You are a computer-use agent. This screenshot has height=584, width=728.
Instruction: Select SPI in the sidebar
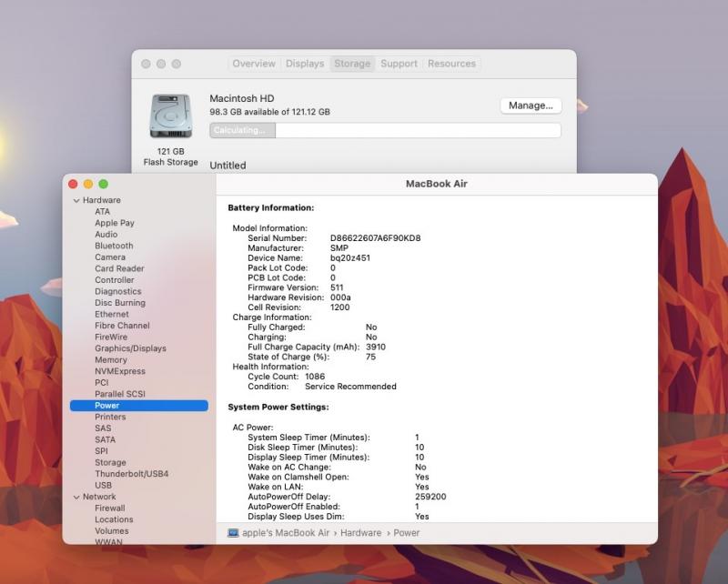(101, 451)
